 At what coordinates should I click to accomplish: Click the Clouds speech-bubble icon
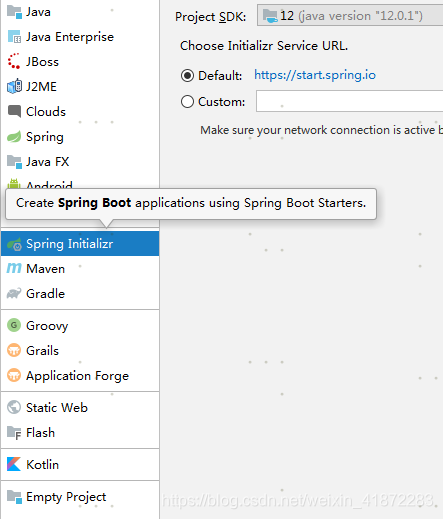coord(14,111)
